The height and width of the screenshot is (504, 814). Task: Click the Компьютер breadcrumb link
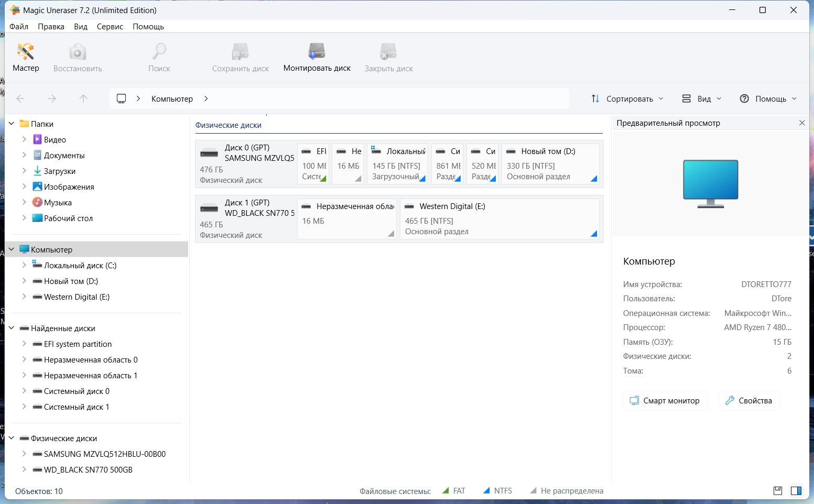tap(172, 98)
